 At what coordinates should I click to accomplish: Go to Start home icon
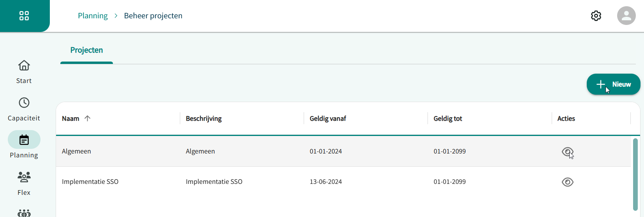(24, 65)
